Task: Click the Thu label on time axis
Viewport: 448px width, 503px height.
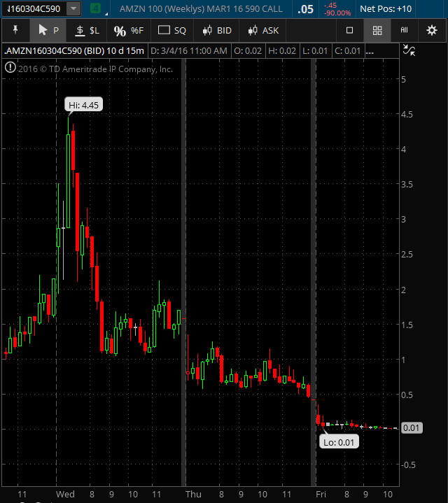Action: coord(193,495)
